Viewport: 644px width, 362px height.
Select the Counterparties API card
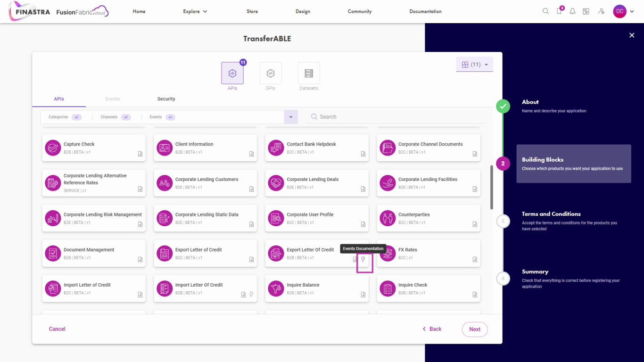coord(429,218)
